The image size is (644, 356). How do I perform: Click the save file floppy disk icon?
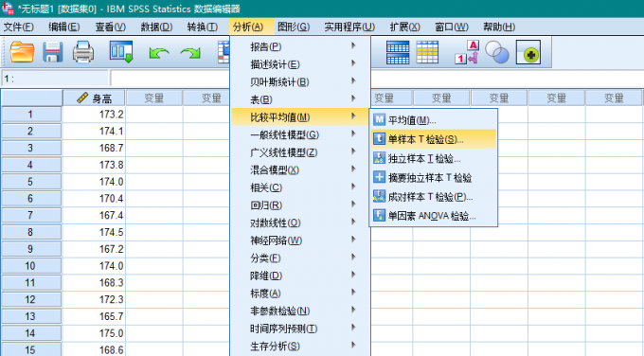tap(53, 52)
